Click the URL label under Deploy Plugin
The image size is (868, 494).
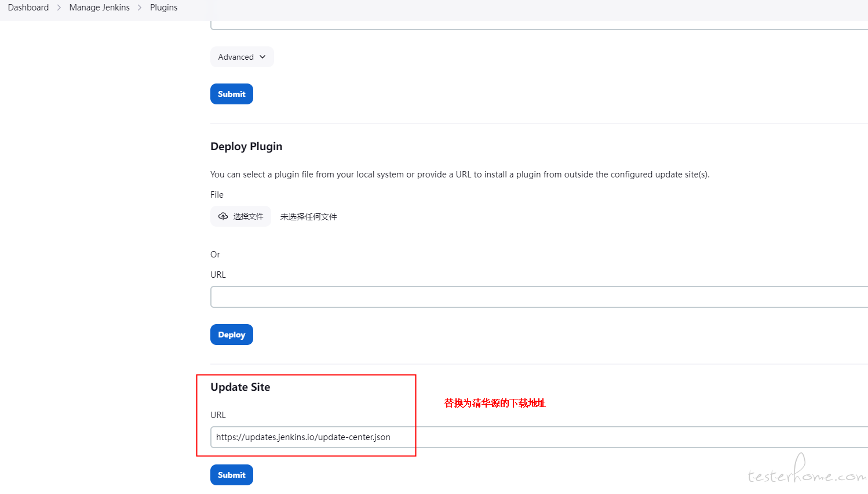pos(218,275)
